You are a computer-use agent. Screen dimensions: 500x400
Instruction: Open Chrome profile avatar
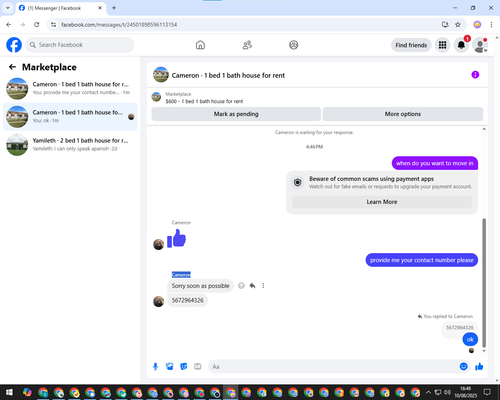pyautogui.click(x=477, y=25)
